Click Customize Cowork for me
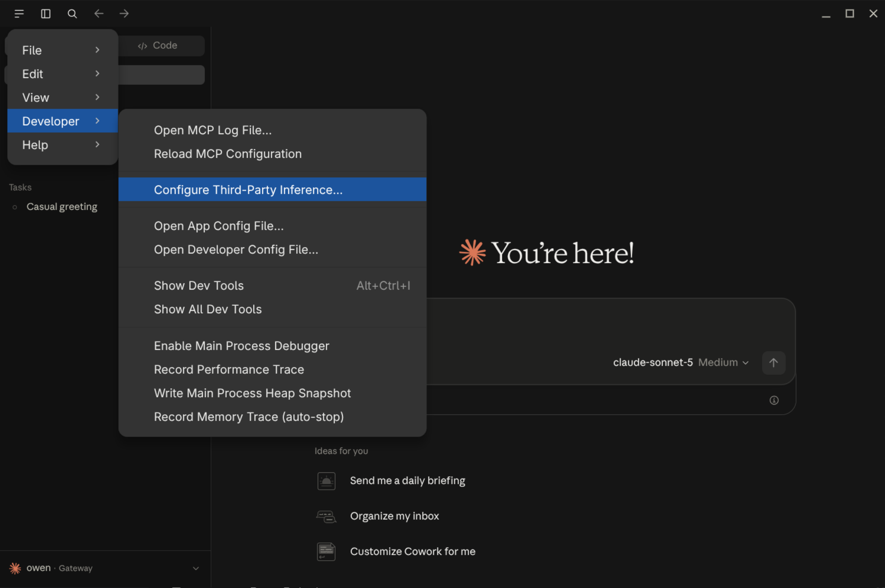Viewport: 885px width, 588px height. click(x=413, y=552)
